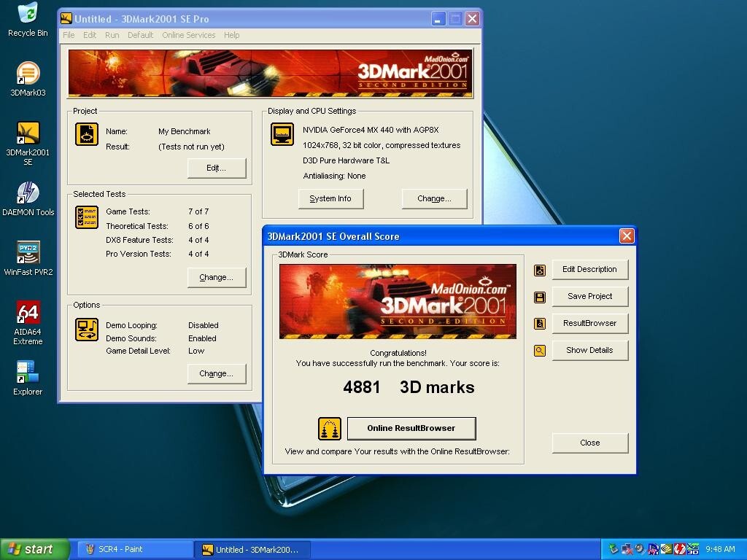The width and height of the screenshot is (747, 560).
Task: Click Change... under Selected Tests
Action: click(217, 278)
